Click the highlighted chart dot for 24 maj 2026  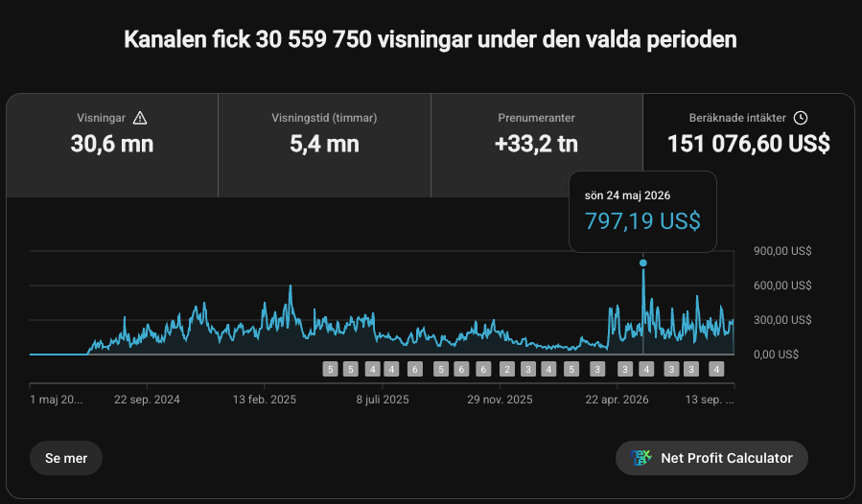click(643, 263)
